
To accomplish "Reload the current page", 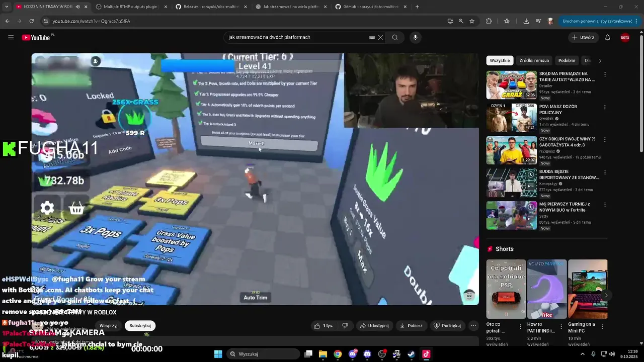I will point(31,21).
